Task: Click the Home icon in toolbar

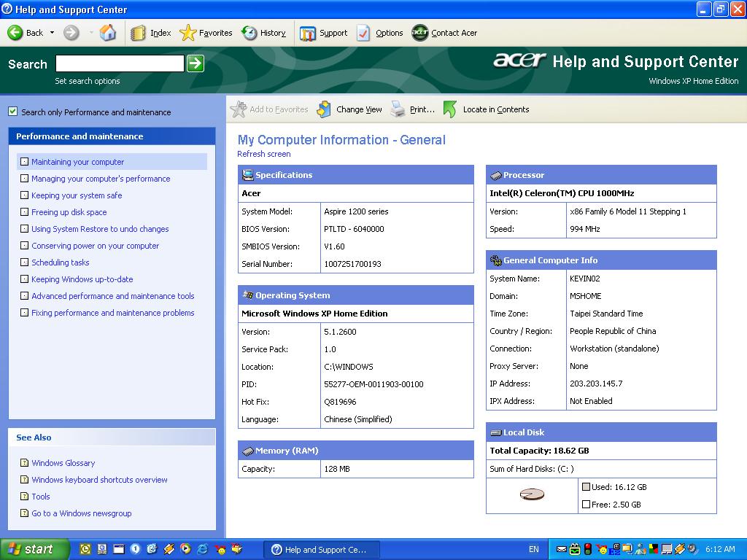Action: click(x=108, y=33)
